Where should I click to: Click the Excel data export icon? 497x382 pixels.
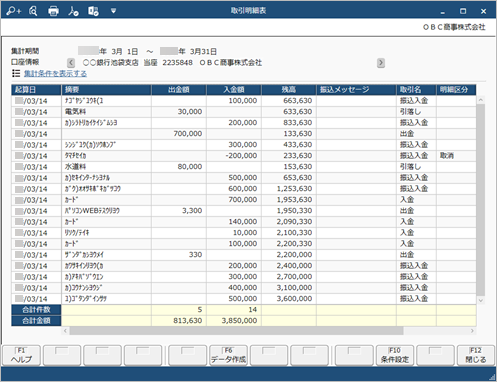pos(93,11)
